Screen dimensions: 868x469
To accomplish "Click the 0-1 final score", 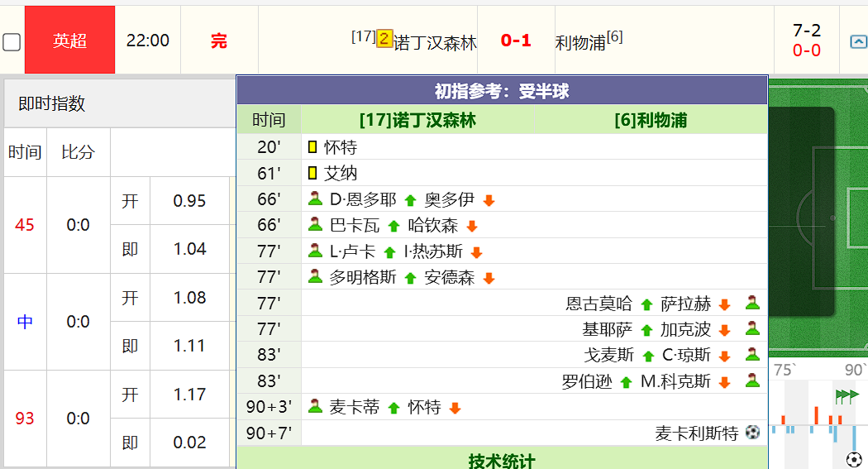I will click(516, 41).
